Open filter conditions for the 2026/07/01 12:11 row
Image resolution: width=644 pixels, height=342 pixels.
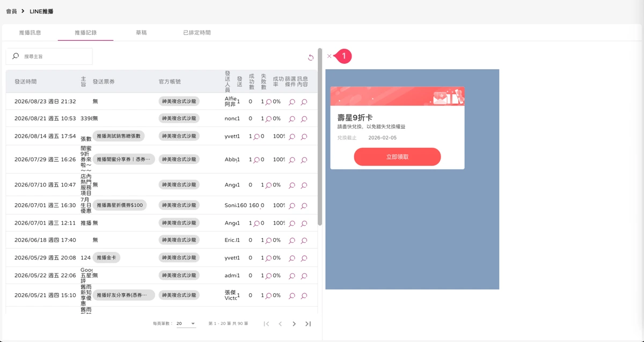pos(292,224)
